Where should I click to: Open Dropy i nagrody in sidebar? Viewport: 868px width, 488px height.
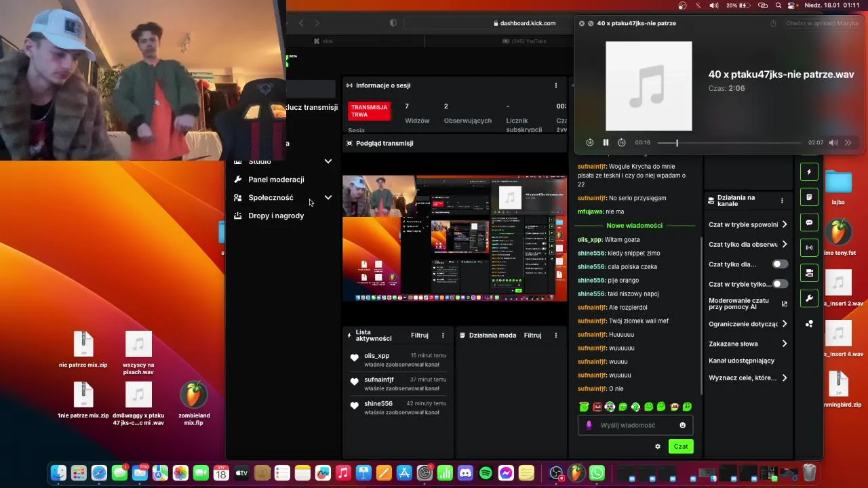276,216
